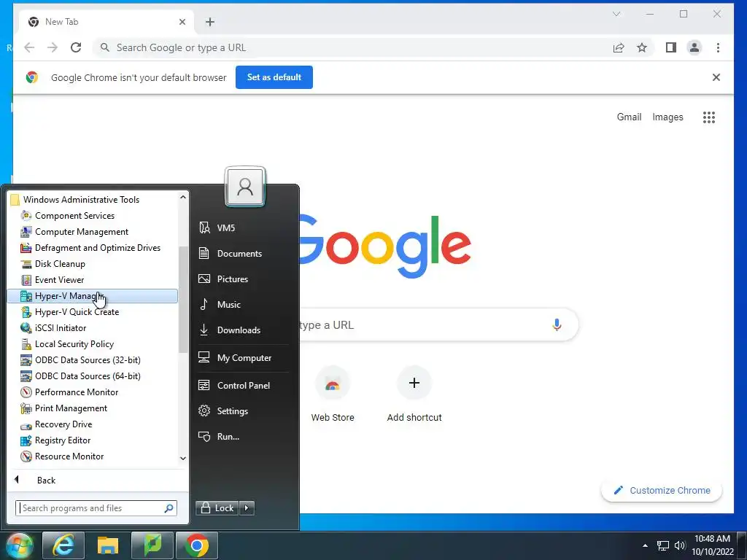747x560 pixels.
Task: Click the user account picture
Action: (245, 186)
